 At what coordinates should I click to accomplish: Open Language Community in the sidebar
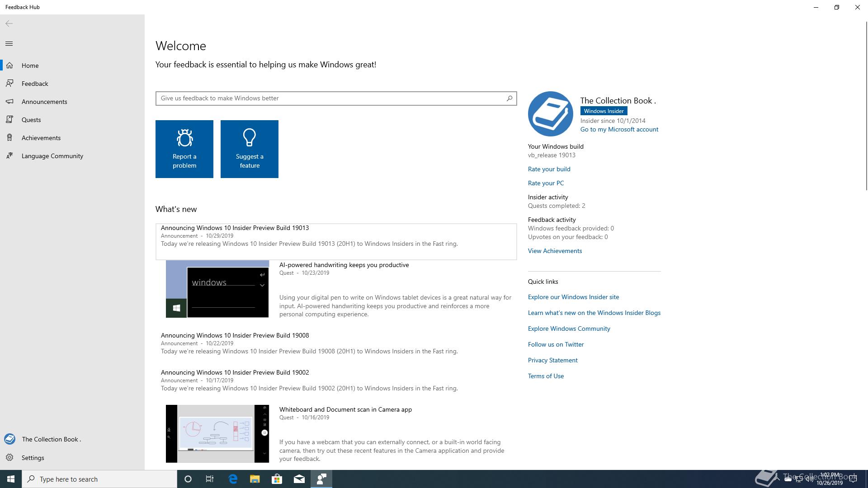click(72, 156)
